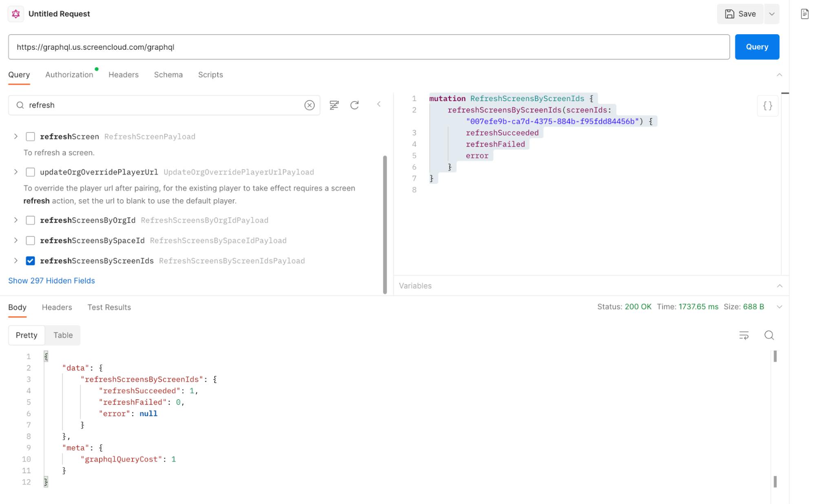
Task: Switch response view to Table
Action: coord(63,335)
